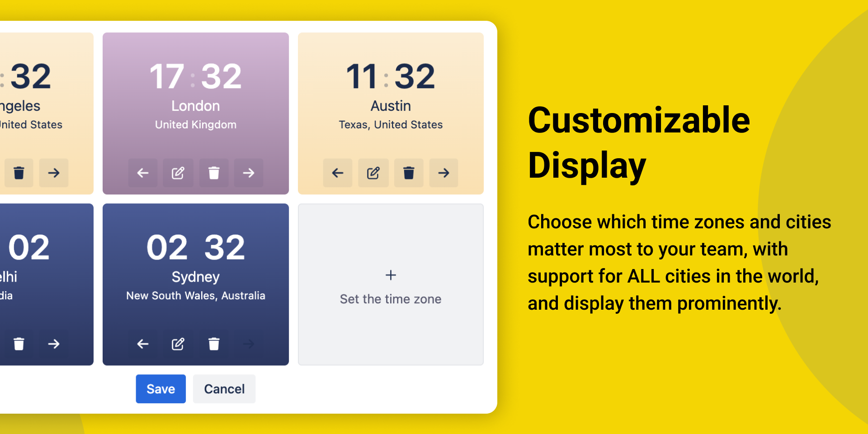Cancel the clock configuration
The height and width of the screenshot is (434, 868).
pyautogui.click(x=224, y=389)
